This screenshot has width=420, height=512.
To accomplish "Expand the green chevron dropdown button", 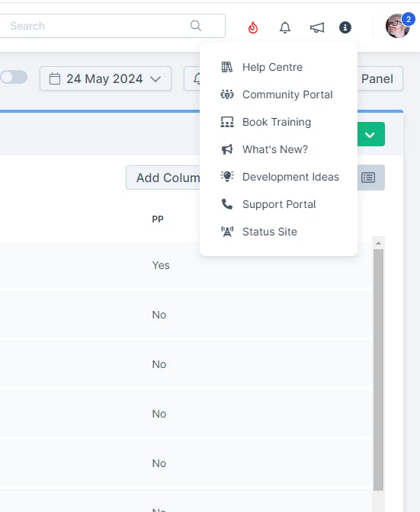I will pos(371,134).
